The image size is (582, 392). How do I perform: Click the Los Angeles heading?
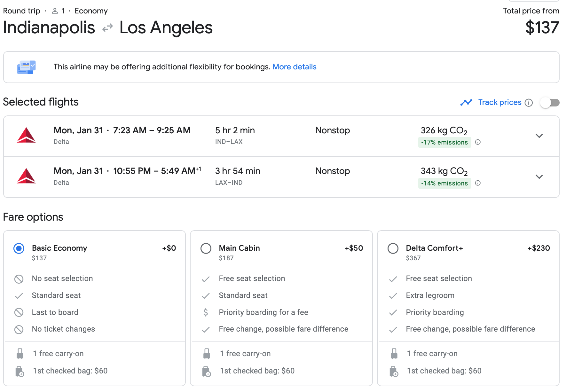[x=166, y=27]
